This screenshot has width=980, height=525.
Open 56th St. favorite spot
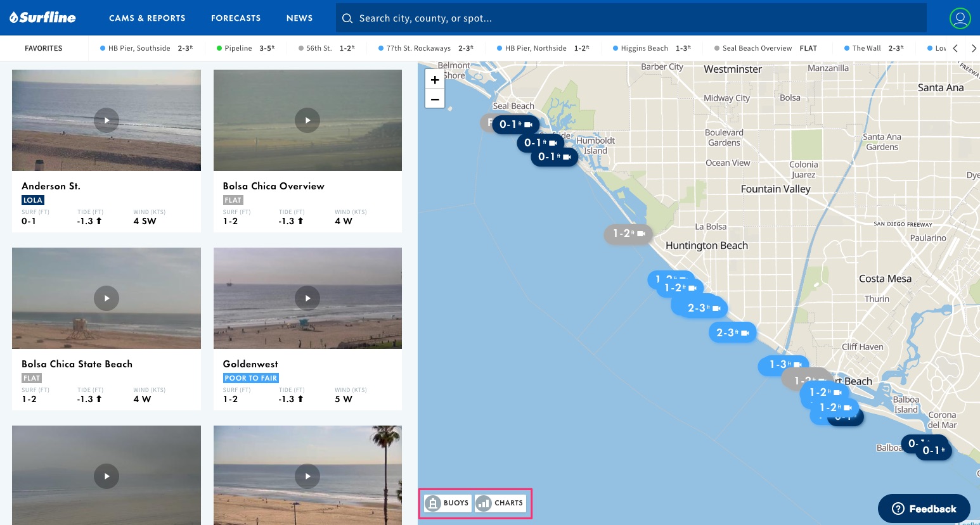pyautogui.click(x=326, y=48)
